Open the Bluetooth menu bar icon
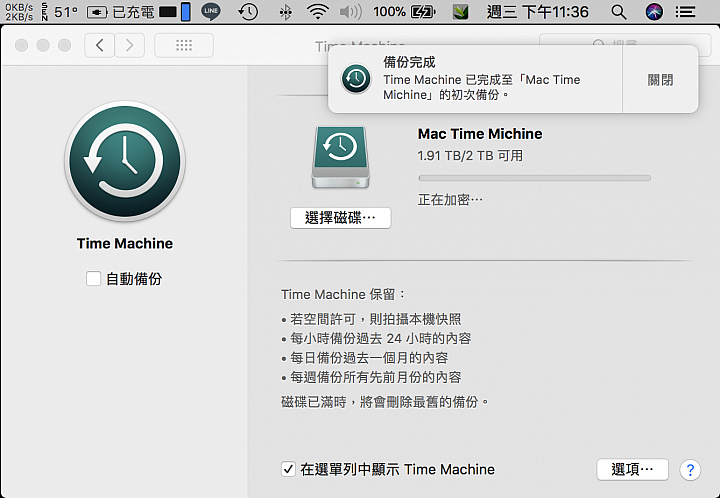720x498 pixels. (285, 12)
